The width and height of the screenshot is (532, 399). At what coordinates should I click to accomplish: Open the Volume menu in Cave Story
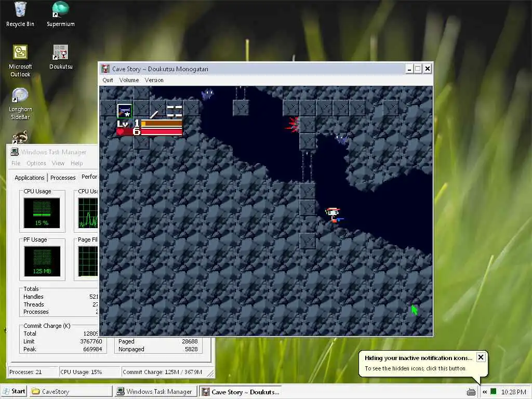tap(129, 80)
